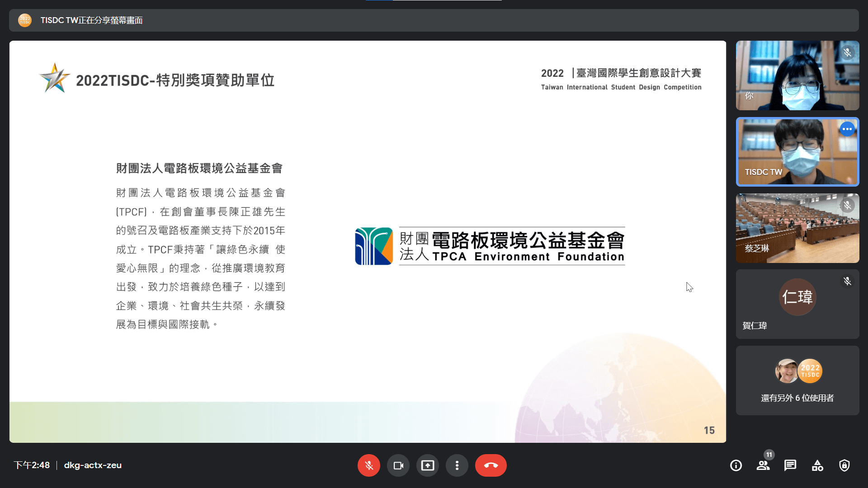Show the participants people panel
Image resolution: width=868 pixels, height=488 pixels.
(763, 465)
